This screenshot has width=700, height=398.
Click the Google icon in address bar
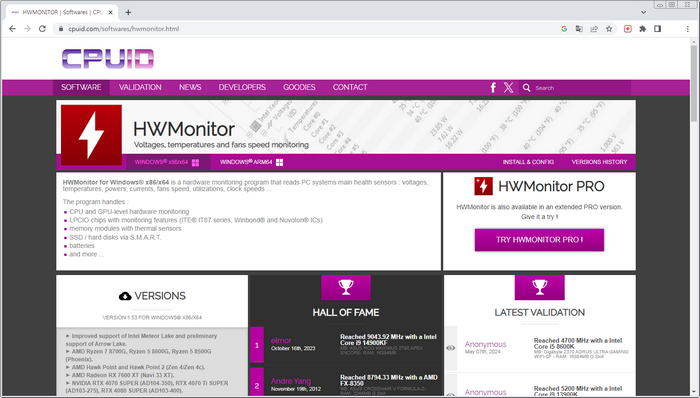pyautogui.click(x=564, y=29)
